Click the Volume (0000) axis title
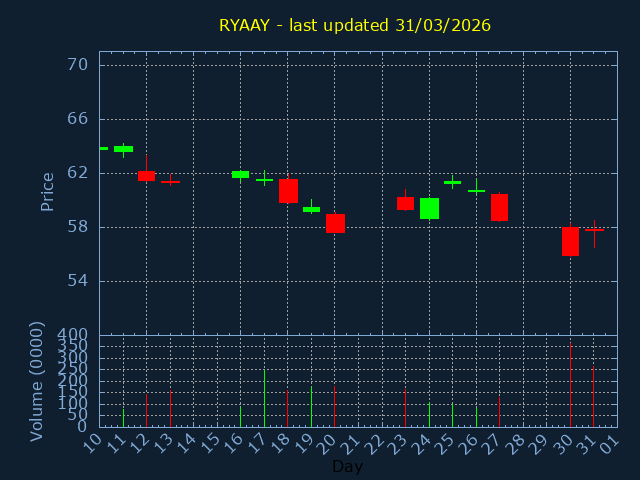This screenshot has height=480, width=640. coord(37,381)
